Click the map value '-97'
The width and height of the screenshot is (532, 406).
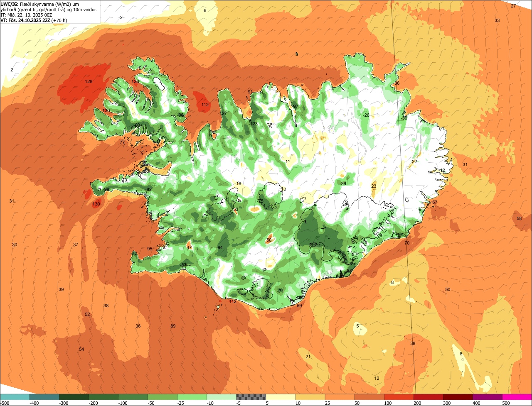coord(295,106)
